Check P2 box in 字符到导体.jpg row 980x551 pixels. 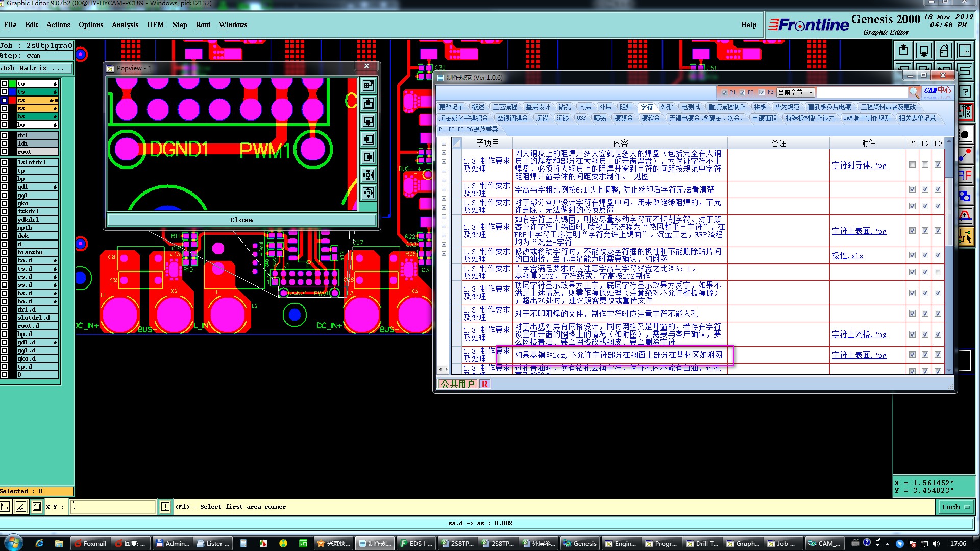[x=925, y=165]
